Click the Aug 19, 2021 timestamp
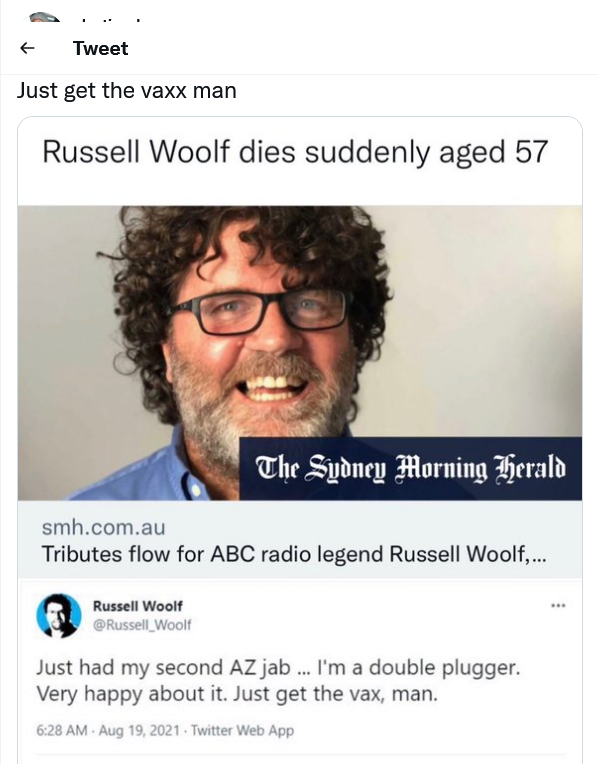The height and width of the screenshot is (764, 598). [x=139, y=730]
